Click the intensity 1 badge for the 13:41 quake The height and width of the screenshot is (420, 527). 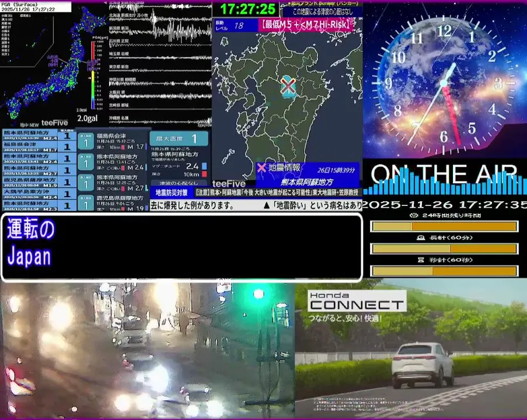(86, 162)
